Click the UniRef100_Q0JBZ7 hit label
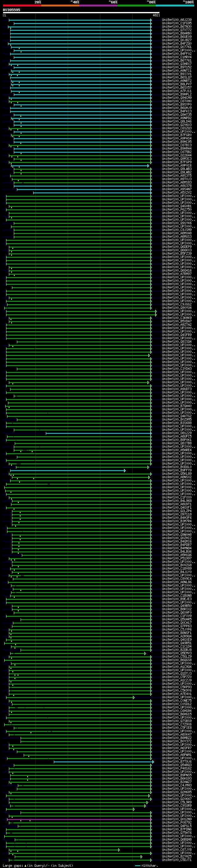Image resolution: width=197 pixels, height=868 pixels. (177, 40)
